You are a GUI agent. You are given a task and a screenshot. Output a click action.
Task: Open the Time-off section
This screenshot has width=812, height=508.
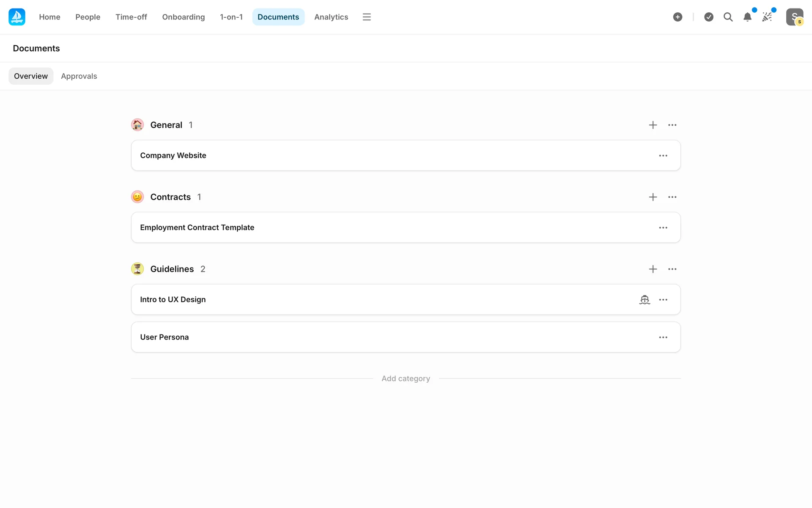131,17
